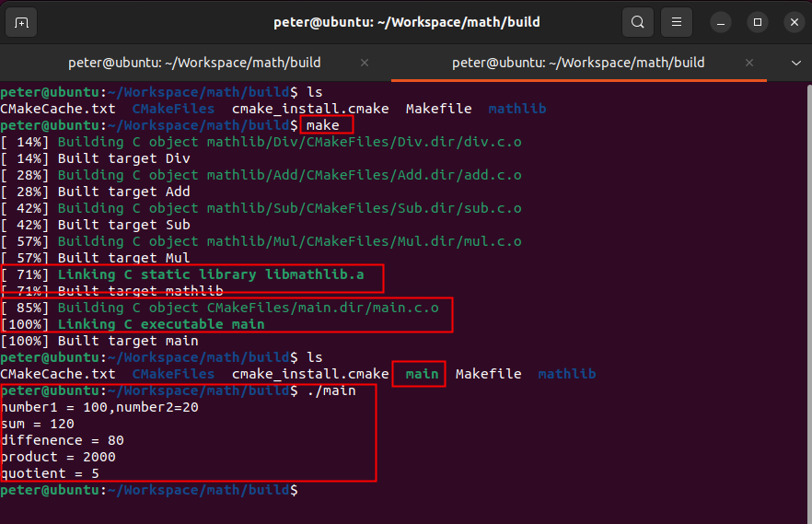The height and width of the screenshot is (524, 812).
Task: Close the first terminal tab
Action: 365,63
